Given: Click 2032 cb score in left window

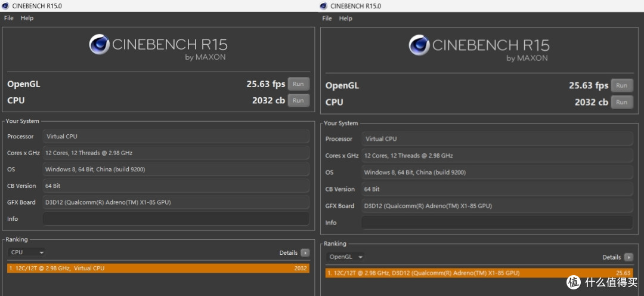Looking at the screenshot, I should (268, 100).
